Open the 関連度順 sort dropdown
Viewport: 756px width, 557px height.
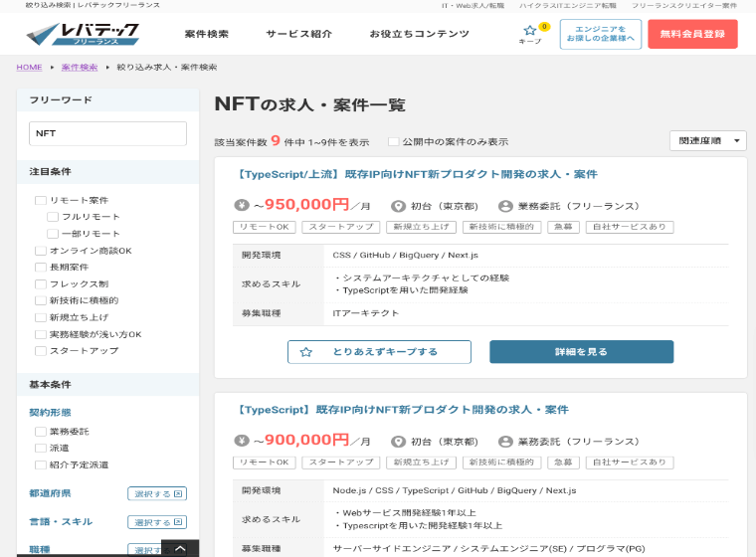click(708, 141)
